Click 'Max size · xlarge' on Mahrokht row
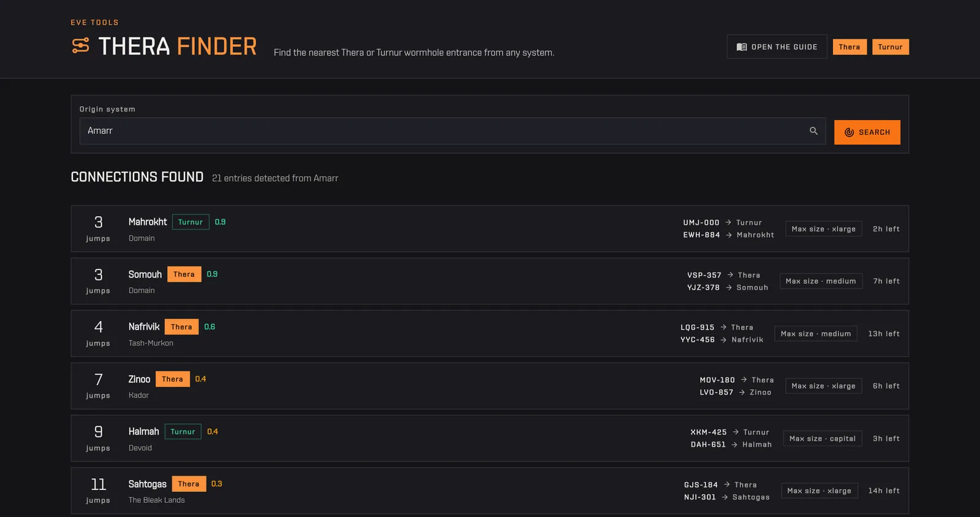Screen dimensions: 980x517 click(824, 229)
